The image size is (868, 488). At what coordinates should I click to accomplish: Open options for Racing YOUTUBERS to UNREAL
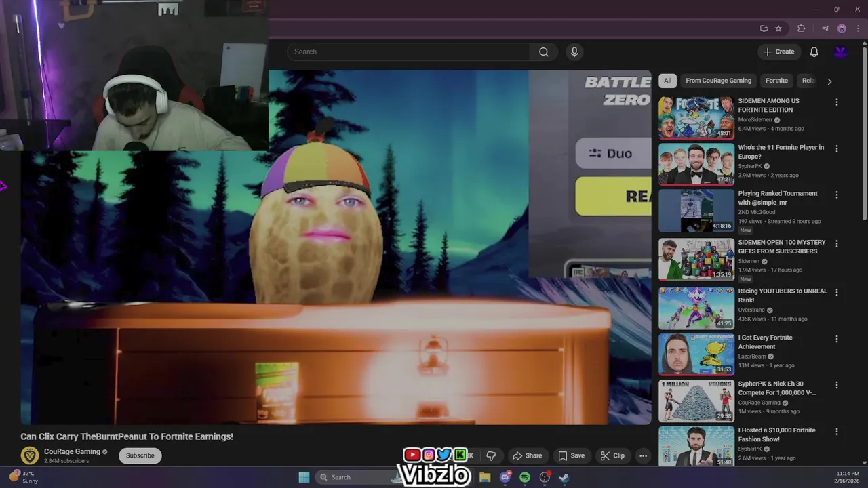[836, 292]
